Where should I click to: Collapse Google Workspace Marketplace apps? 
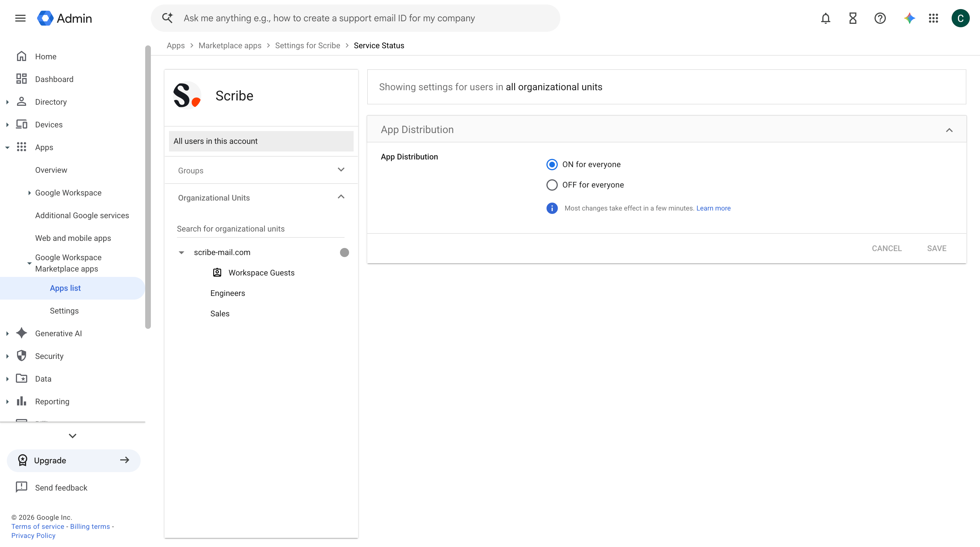pyautogui.click(x=29, y=263)
